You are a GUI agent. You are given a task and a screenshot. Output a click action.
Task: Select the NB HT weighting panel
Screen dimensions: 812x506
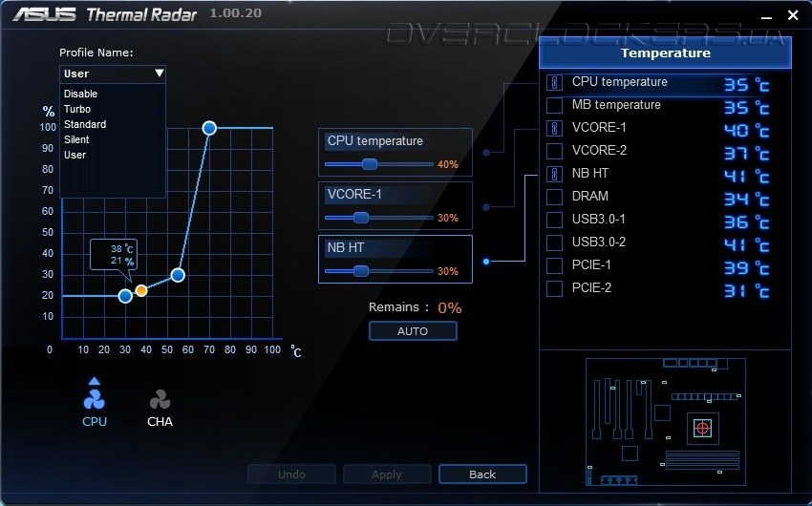point(395,260)
